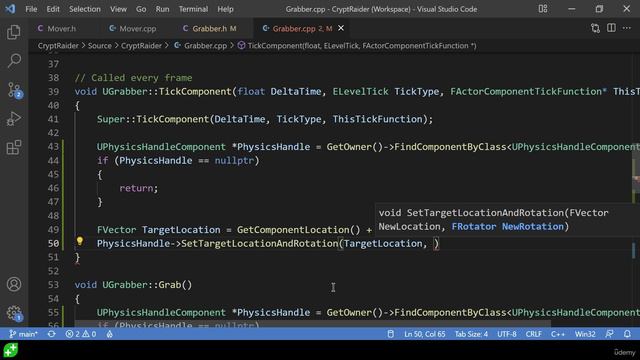
Task: Change C++ language mode
Action: coord(558,334)
